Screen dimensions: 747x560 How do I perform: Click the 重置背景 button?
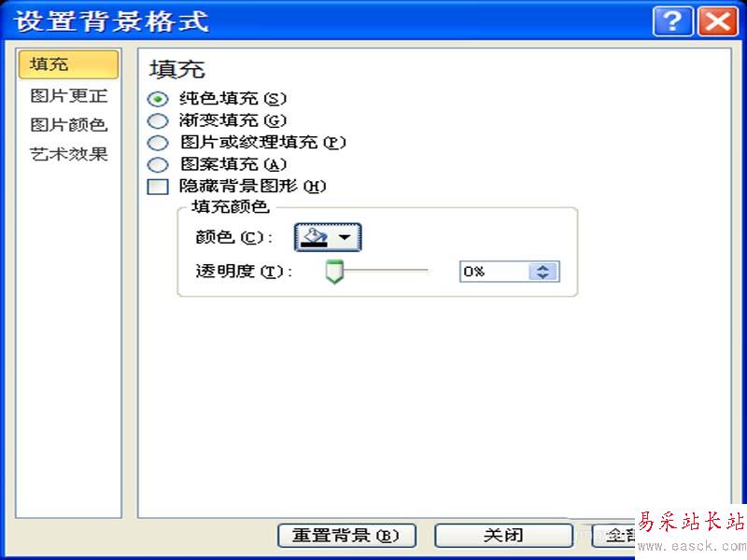(x=346, y=536)
